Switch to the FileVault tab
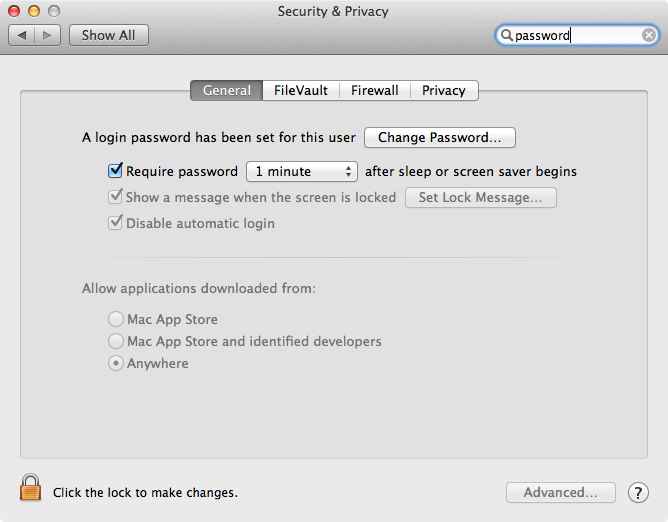This screenshot has width=668, height=522. 301,90
